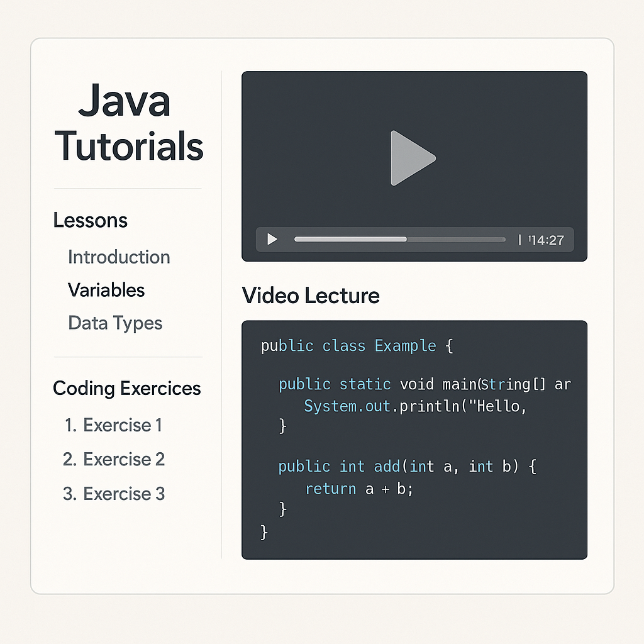Click the public class Example code line

point(357,346)
